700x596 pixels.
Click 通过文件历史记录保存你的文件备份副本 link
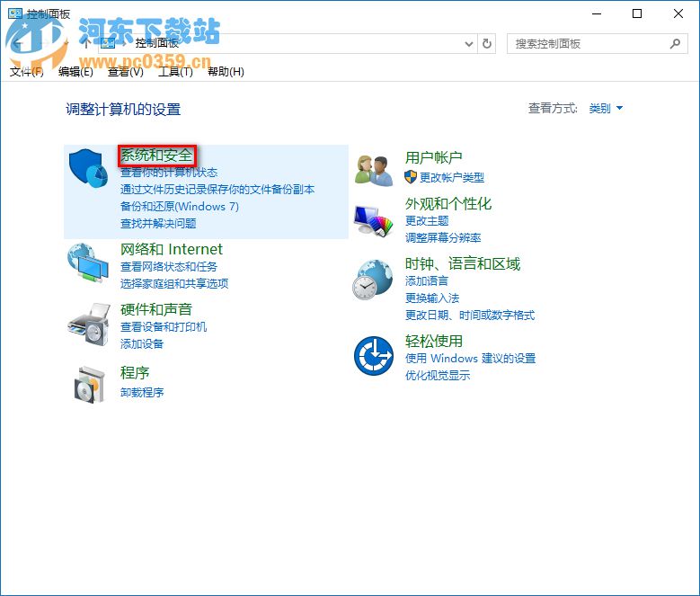(217, 190)
